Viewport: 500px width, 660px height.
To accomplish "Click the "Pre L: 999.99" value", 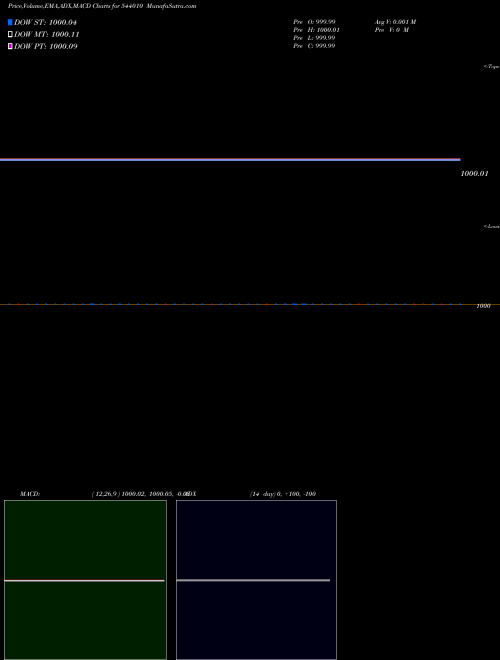I will pyautogui.click(x=314, y=38).
